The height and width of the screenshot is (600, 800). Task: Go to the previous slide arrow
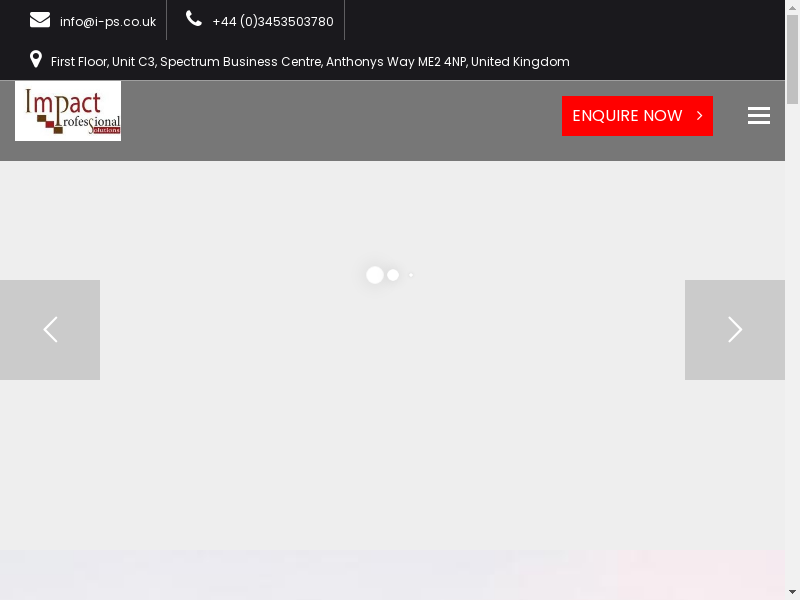click(x=50, y=330)
